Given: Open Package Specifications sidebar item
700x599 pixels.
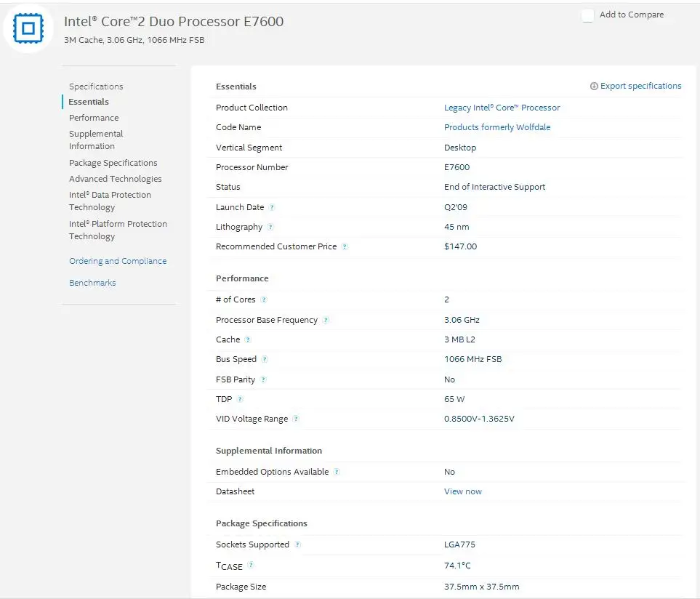Looking at the screenshot, I should (x=113, y=163).
